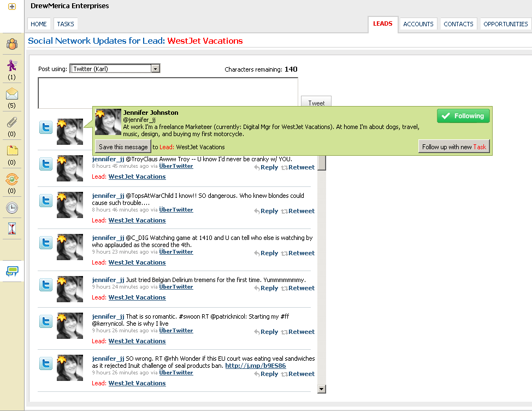Image resolution: width=532 pixels, height=411 pixels.
Task: Click the tweet list scroll-down arrow
Action: [322, 389]
